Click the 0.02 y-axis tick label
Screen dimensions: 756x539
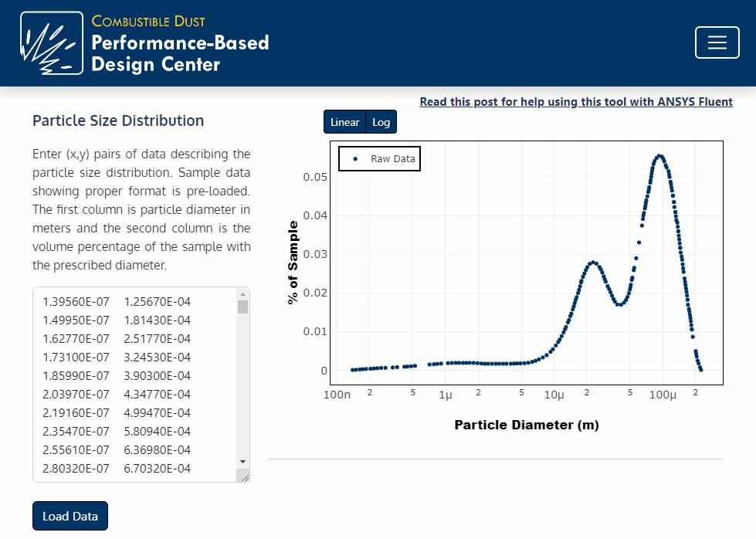pos(315,293)
